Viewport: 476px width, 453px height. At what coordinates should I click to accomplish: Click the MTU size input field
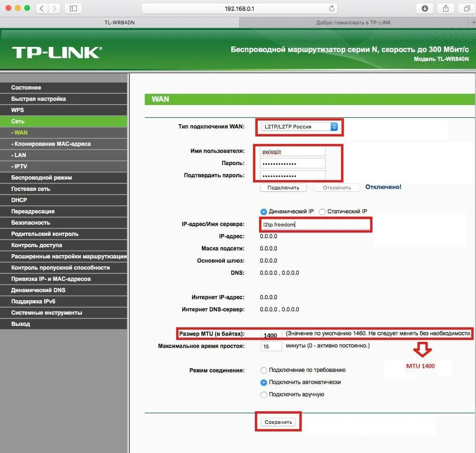click(271, 335)
